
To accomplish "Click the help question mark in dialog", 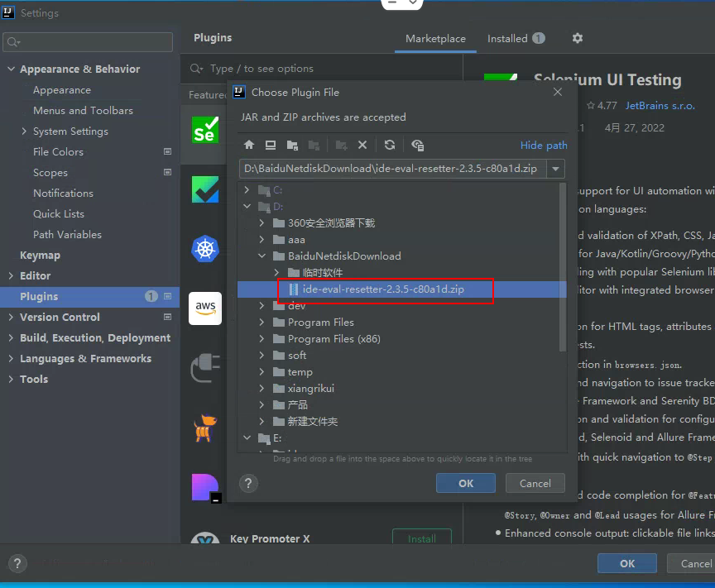I will 247,484.
